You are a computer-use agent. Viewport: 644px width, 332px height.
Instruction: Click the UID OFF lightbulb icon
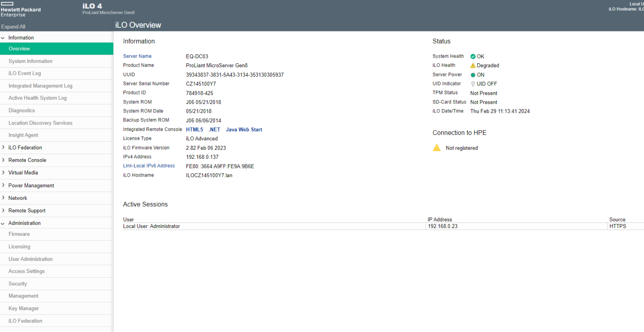pyautogui.click(x=473, y=84)
